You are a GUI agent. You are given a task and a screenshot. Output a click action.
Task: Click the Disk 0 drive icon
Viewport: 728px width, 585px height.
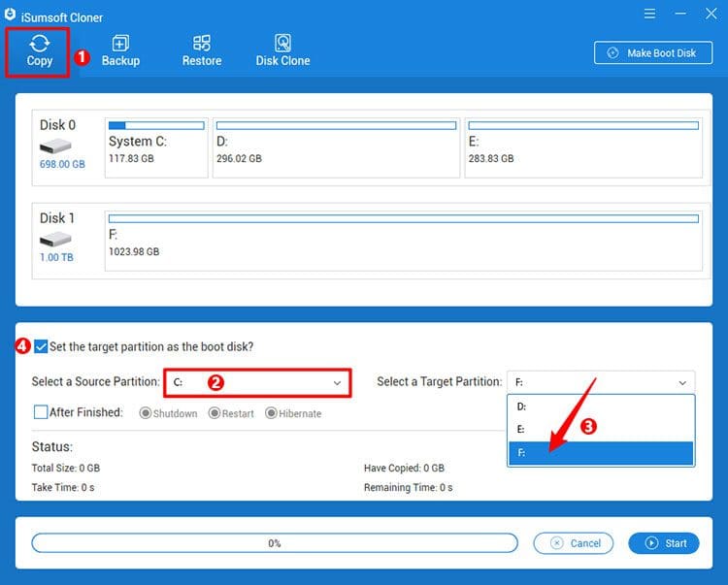55,147
